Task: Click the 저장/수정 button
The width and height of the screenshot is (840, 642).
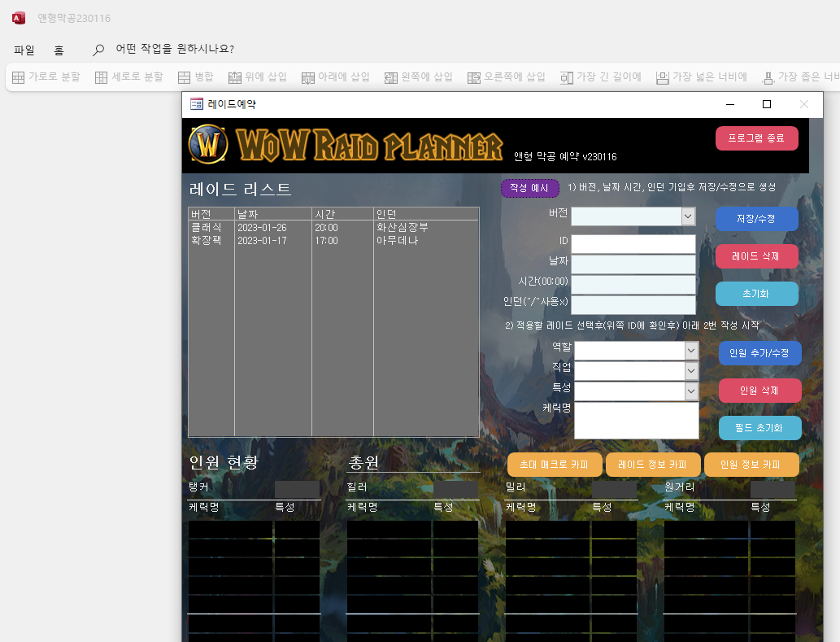Action: tap(756, 219)
